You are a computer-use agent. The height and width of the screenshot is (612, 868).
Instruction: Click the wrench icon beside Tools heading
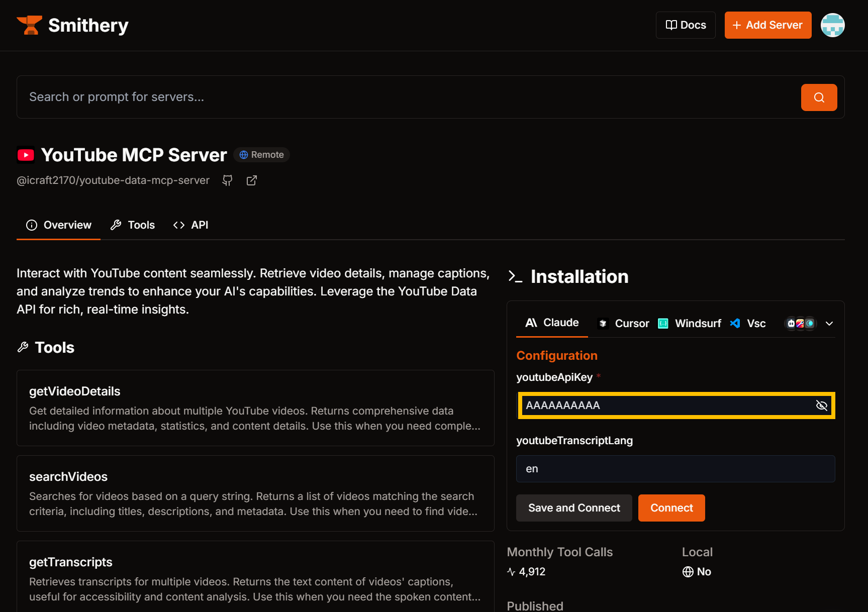pyautogui.click(x=23, y=347)
